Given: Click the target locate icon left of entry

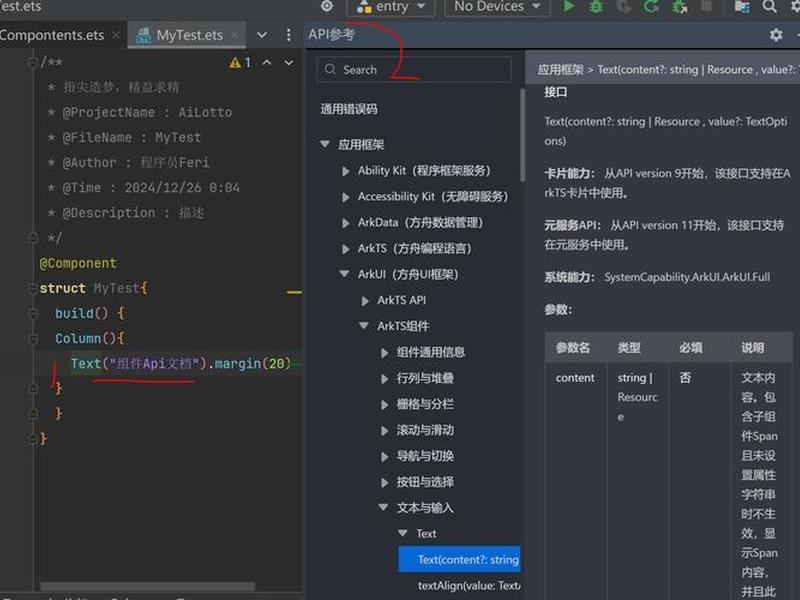Looking at the screenshot, I should (x=327, y=6).
